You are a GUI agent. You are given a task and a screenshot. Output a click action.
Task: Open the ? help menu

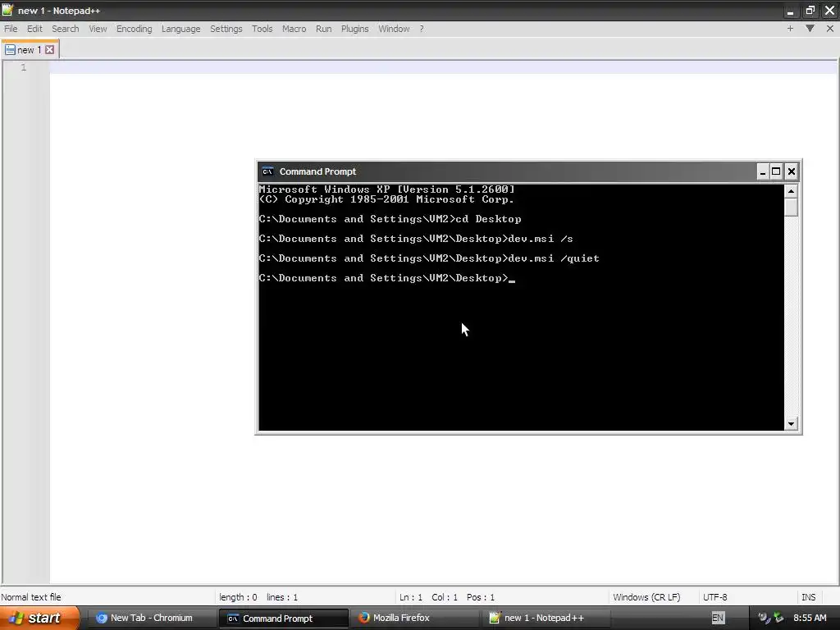(422, 29)
